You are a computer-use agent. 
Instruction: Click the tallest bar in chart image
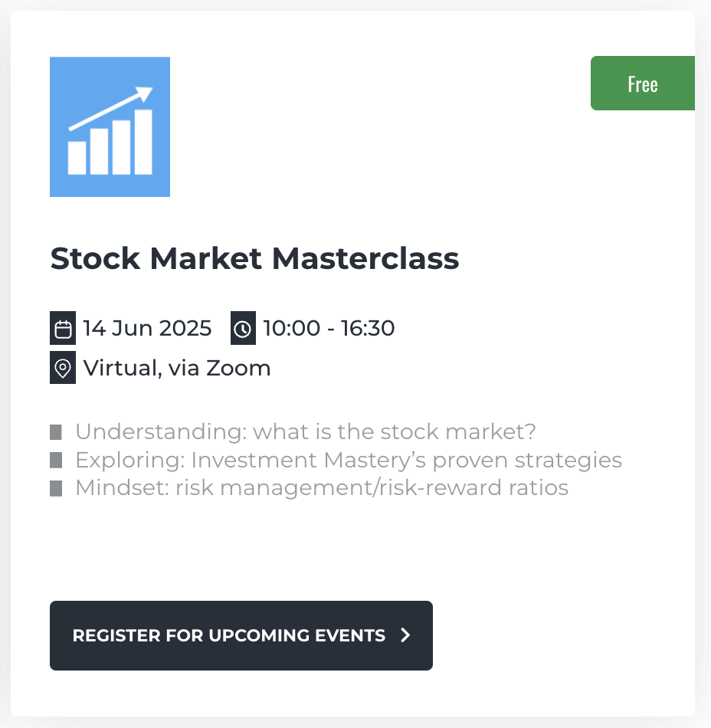tap(143, 142)
